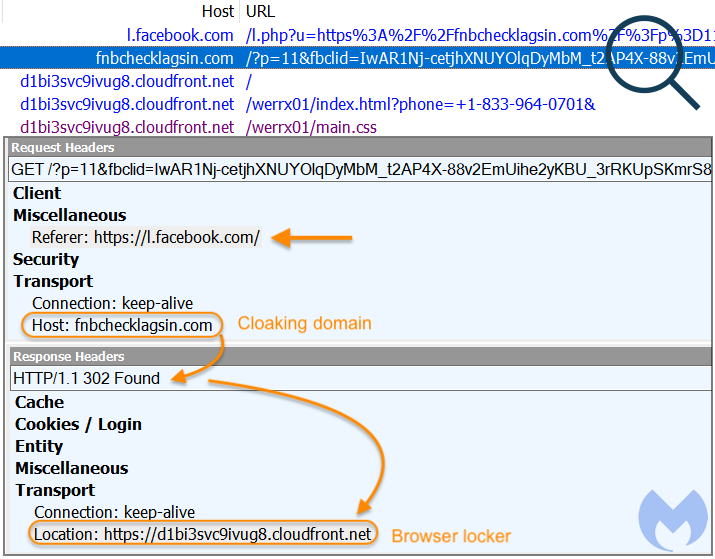Screen dimensions: 715x559
Task: Select the werrx01/index.html session row
Action: click(127, 105)
